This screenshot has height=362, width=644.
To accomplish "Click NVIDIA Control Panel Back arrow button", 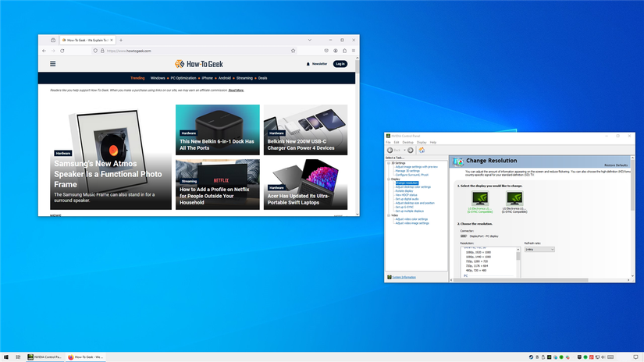I will tap(390, 151).
